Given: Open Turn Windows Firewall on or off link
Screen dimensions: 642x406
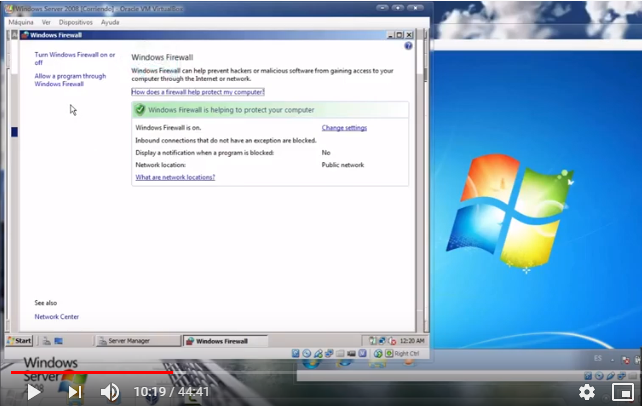Looking at the screenshot, I should pyautogui.click(x=75, y=59).
